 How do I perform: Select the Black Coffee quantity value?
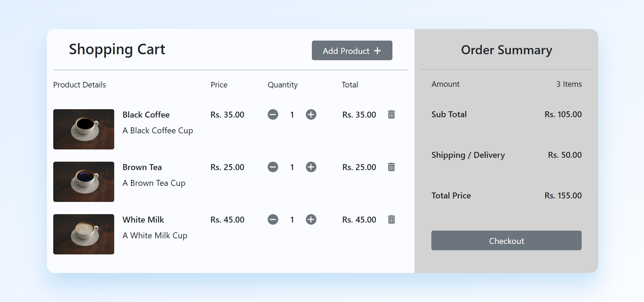292,115
